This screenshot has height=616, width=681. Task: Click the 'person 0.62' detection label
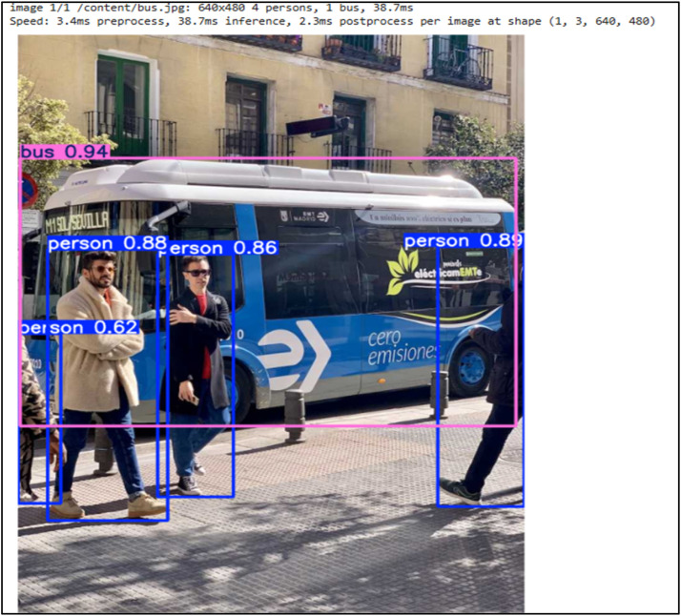pos(80,328)
